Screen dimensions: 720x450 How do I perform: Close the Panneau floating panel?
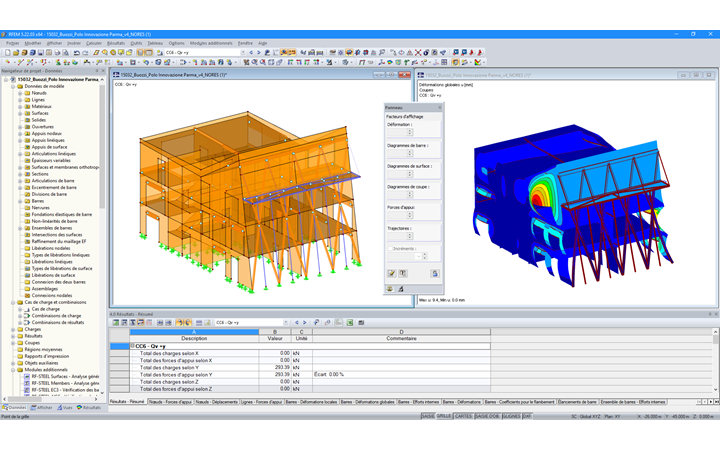(439, 107)
